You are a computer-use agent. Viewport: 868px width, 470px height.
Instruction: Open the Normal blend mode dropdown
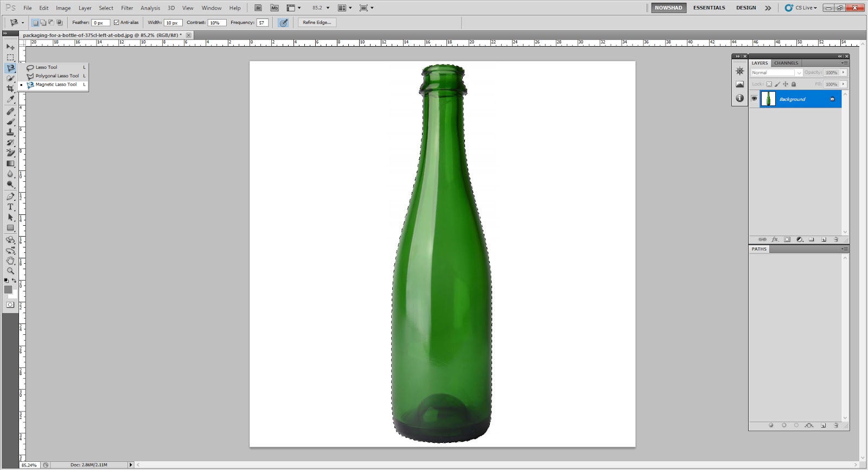[776, 73]
